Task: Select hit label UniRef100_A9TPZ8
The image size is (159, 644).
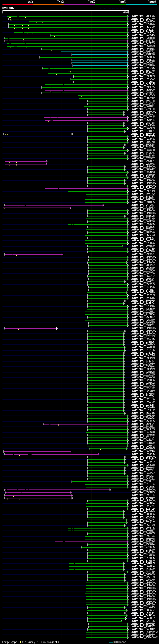Action: click(143, 54)
